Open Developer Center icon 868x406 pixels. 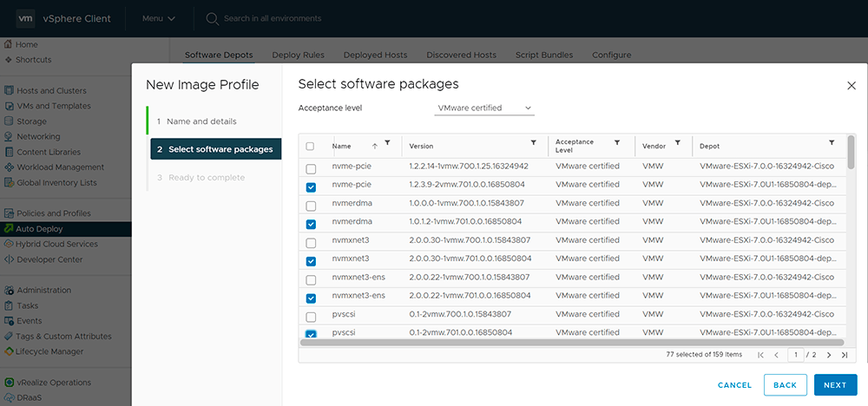[x=9, y=259]
